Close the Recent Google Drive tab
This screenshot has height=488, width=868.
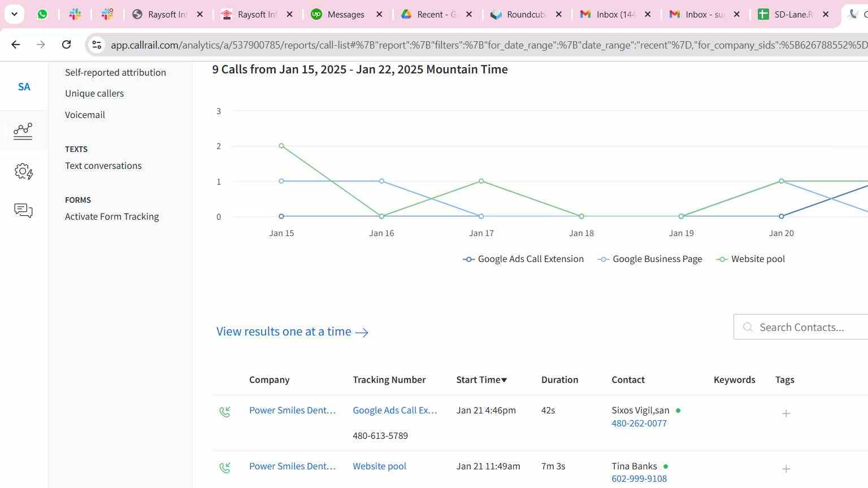click(469, 14)
